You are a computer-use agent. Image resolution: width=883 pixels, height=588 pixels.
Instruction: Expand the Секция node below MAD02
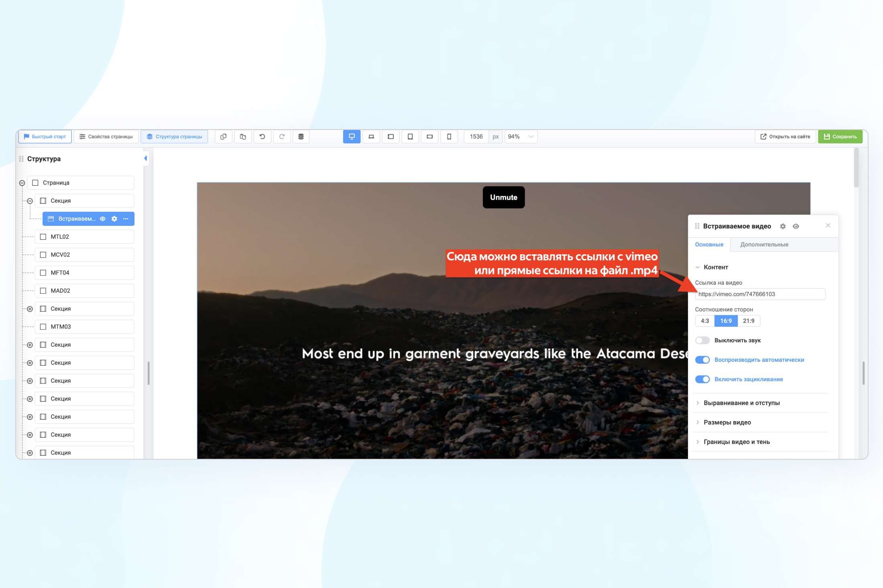pyautogui.click(x=30, y=309)
